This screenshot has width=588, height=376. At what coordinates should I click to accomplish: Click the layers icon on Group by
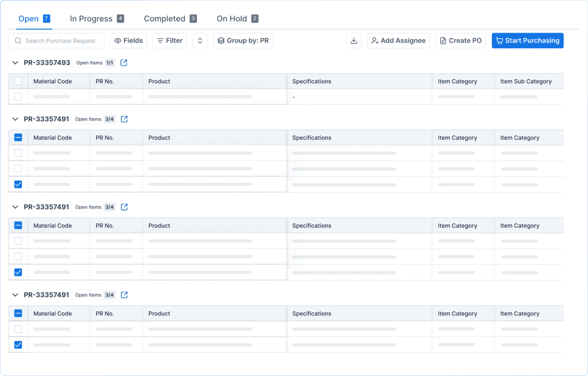point(221,41)
